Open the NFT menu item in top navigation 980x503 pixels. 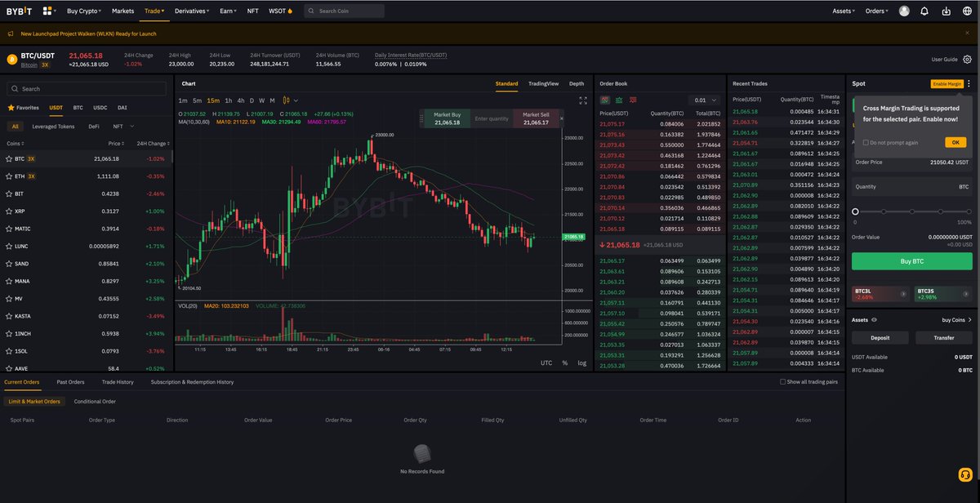click(253, 11)
